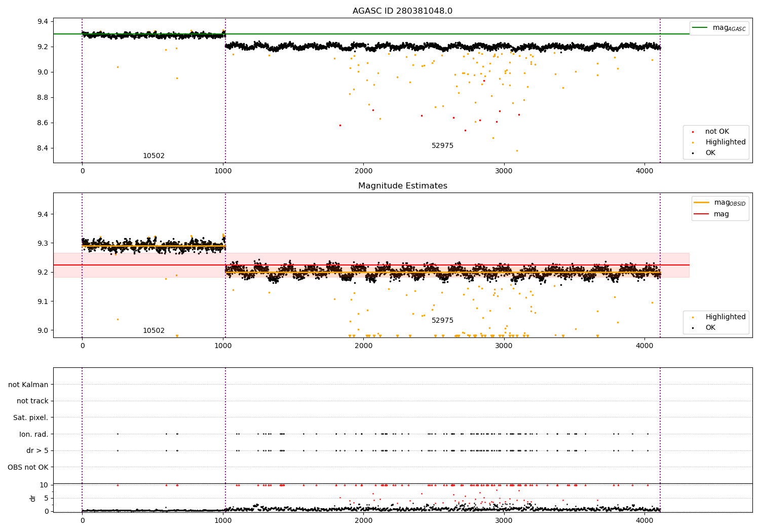
Task: Click the 8.6 y-axis tick of top plot
Action: pos(43,123)
